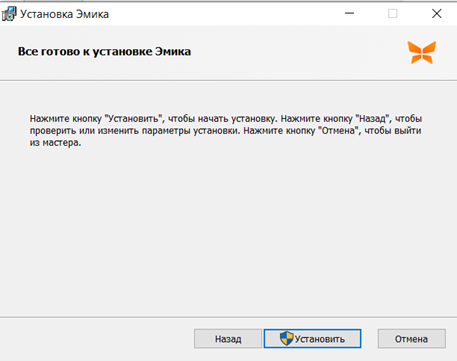Go back with the Назад button
This screenshot has width=457, height=361.
click(x=228, y=339)
